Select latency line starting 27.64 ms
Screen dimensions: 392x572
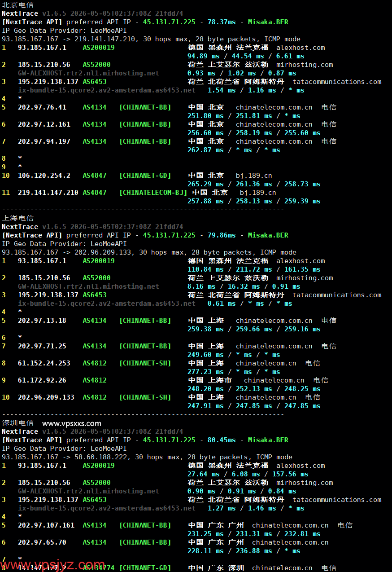click(248, 474)
